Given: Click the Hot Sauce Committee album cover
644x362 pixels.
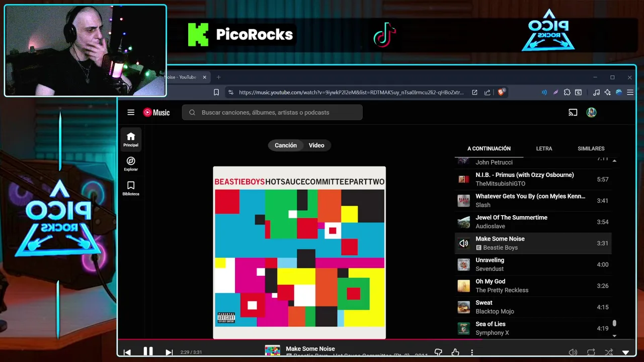Looking at the screenshot, I should [299, 253].
